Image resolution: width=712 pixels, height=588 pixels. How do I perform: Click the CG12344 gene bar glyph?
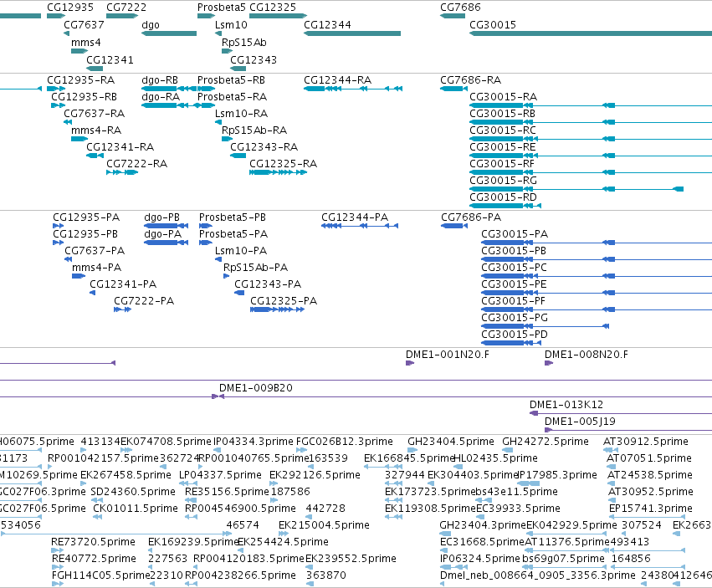tap(352, 33)
